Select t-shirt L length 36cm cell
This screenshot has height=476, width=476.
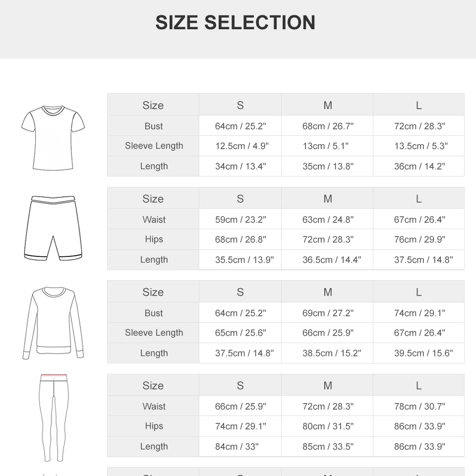pyautogui.click(x=418, y=167)
